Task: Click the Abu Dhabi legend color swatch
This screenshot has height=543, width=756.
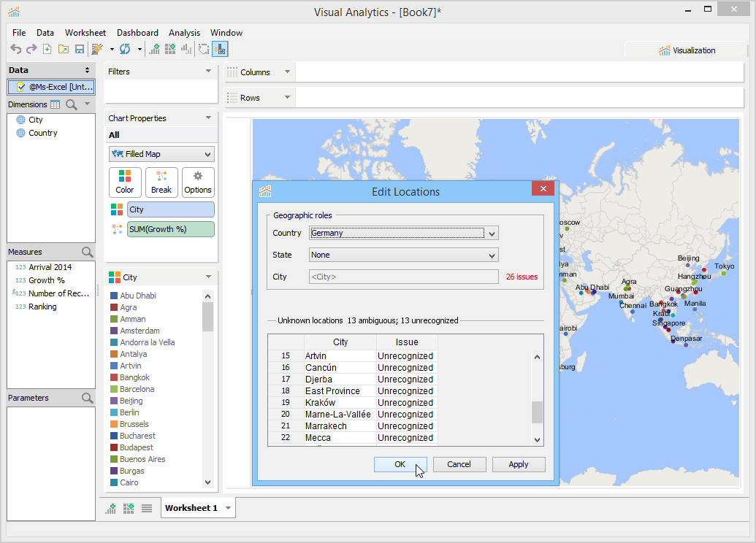Action: click(x=114, y=296)
